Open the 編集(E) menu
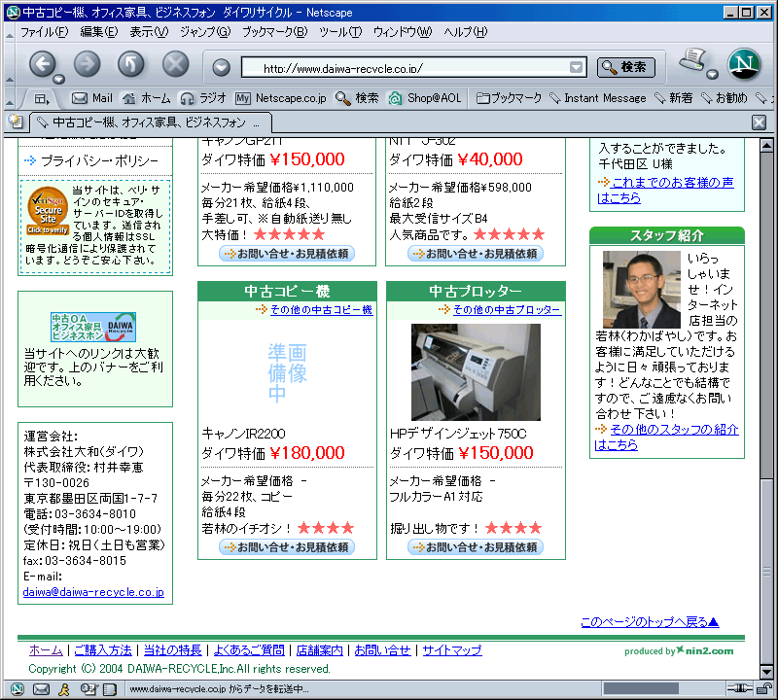This screenshot has height=700, width=778. [x=99, y=32]
